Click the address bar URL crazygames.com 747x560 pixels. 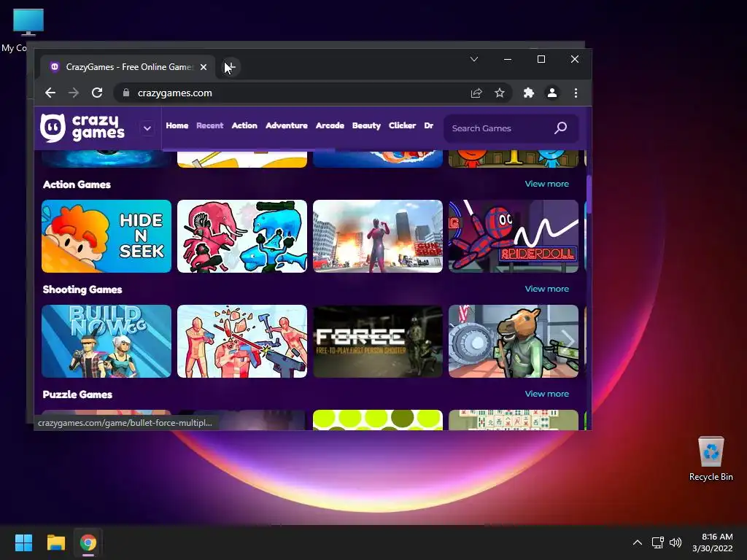click(175, 93)
